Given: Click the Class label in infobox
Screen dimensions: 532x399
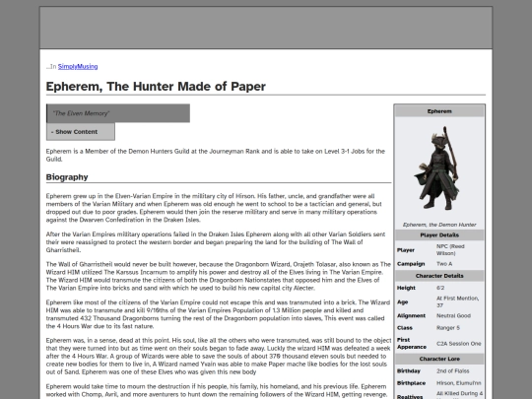Looking at the screenshot, I should [x=405, y=328].
